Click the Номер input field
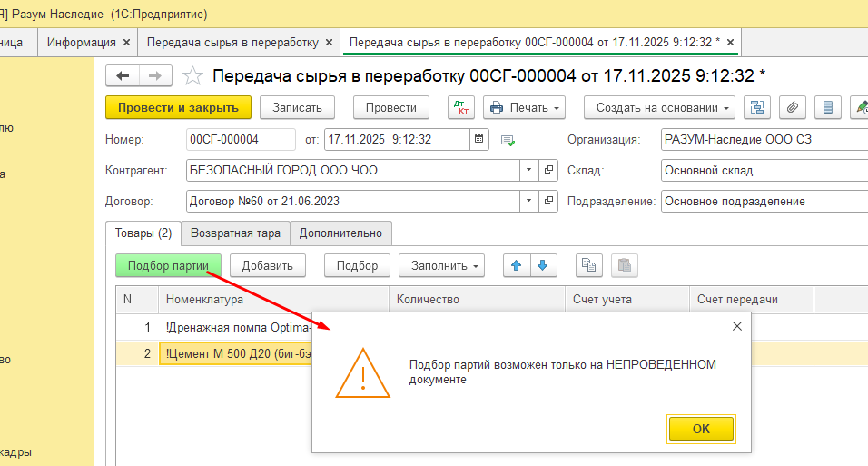868x466 pixels. pos(241,140)
